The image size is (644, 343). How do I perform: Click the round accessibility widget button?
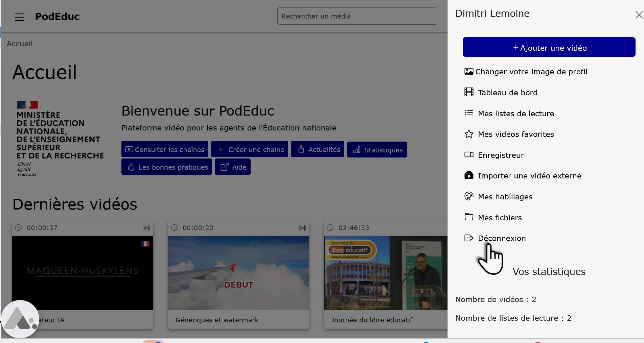tap(20, 319)
